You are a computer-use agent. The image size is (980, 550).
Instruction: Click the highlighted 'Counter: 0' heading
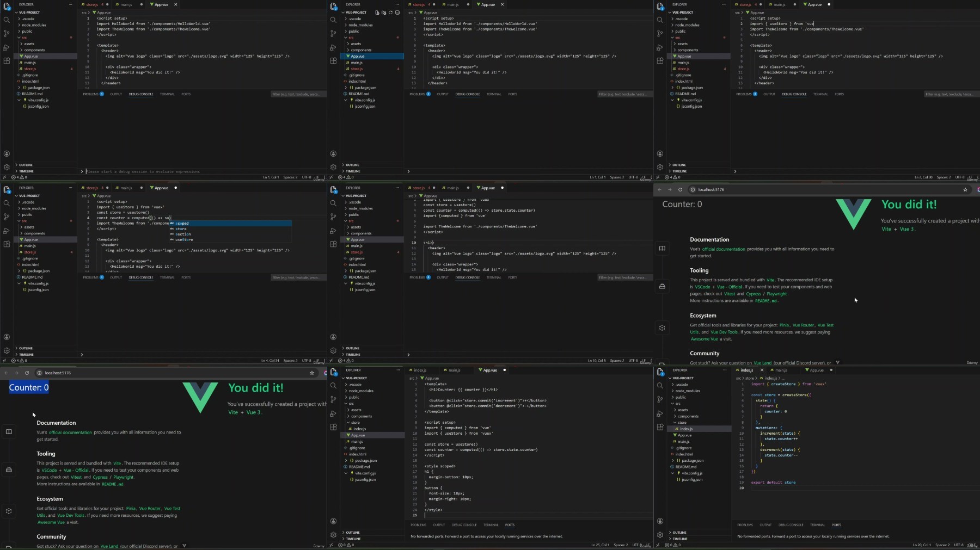click(x=29, y=387)
